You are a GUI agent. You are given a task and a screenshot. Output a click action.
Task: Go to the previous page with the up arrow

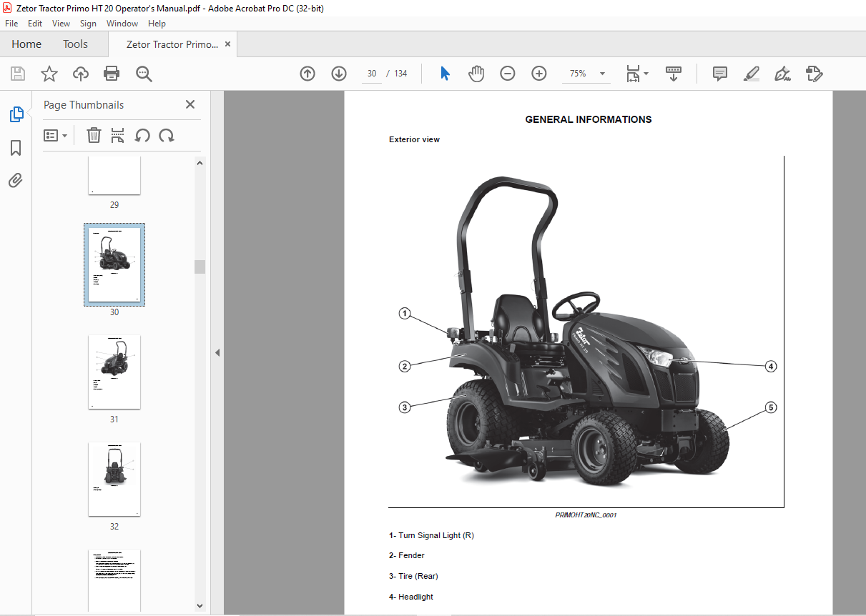pos(307,74)
